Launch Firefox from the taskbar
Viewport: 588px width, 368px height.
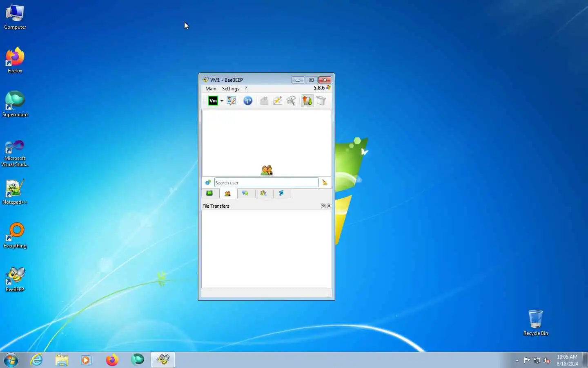112,360
